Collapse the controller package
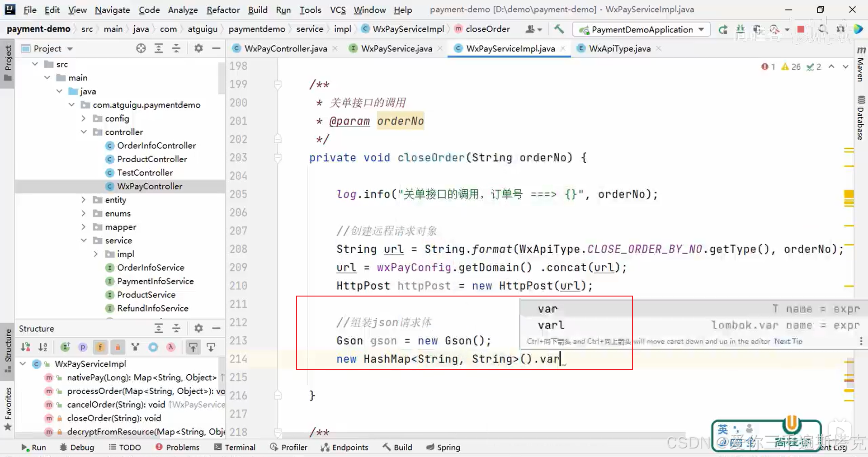 tap(84, 132)
